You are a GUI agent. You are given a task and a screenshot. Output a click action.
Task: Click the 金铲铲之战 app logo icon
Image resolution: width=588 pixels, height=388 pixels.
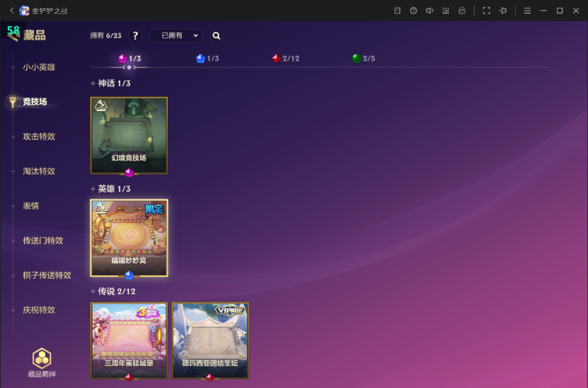click(x=24, y=11)
